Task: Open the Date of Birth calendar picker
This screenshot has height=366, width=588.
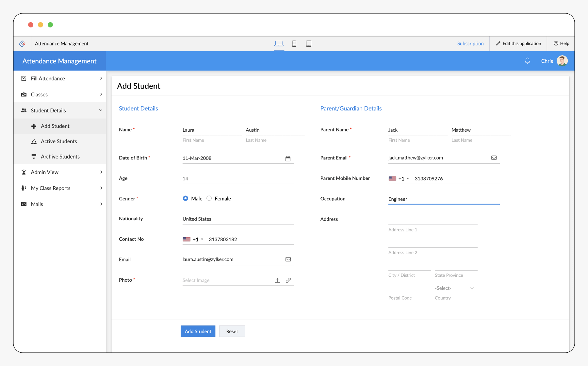Action: coord(288,158)
